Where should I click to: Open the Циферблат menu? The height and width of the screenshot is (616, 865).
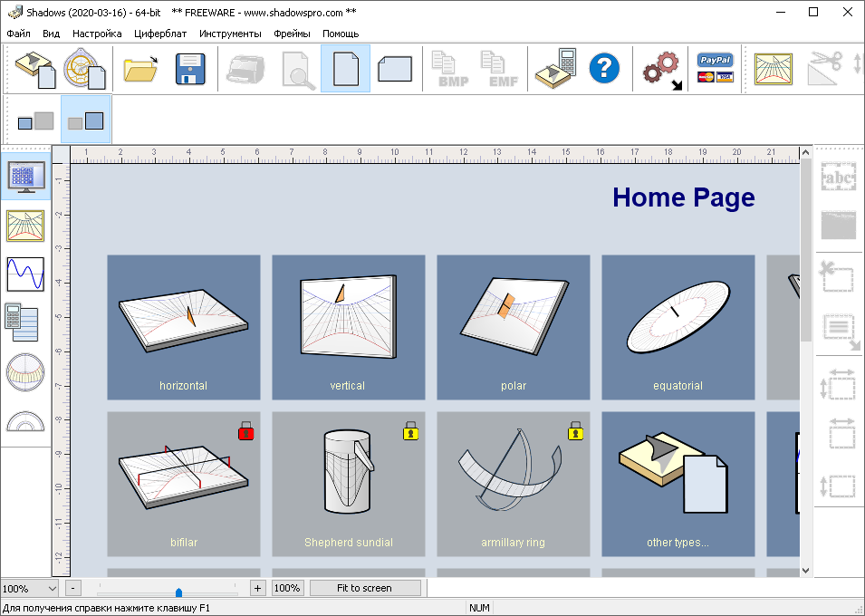[160, 34]
